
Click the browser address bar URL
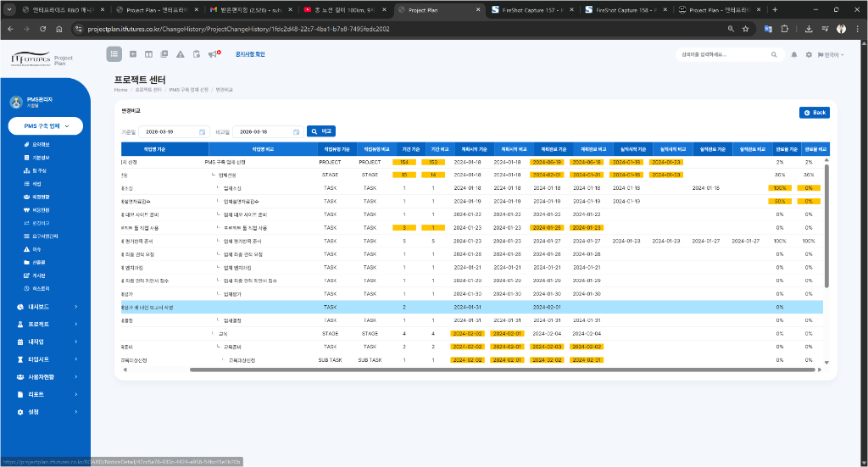click(x=238, y=29)
